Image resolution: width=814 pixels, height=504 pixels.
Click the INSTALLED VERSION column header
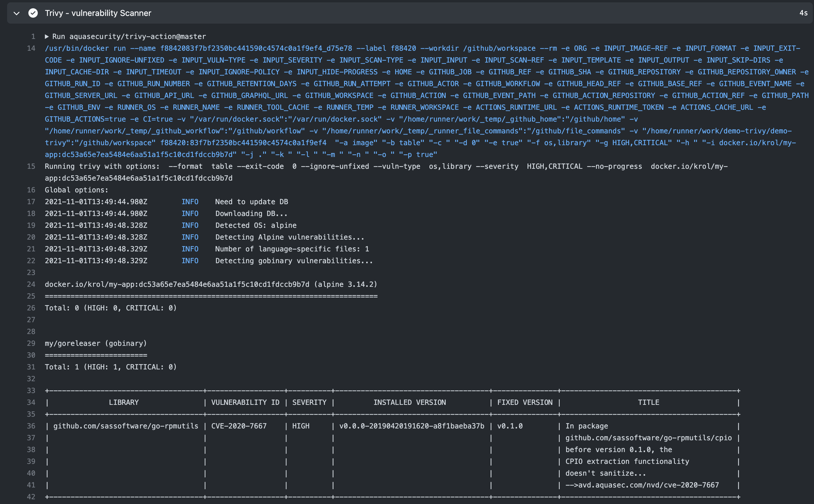tap(410, 402)
